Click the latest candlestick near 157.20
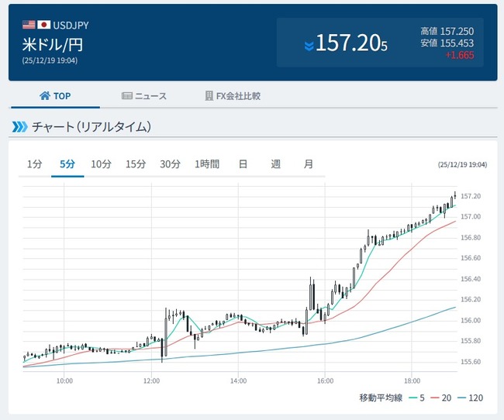This screenshot has height=420, width=504. [x=454, y=198]
